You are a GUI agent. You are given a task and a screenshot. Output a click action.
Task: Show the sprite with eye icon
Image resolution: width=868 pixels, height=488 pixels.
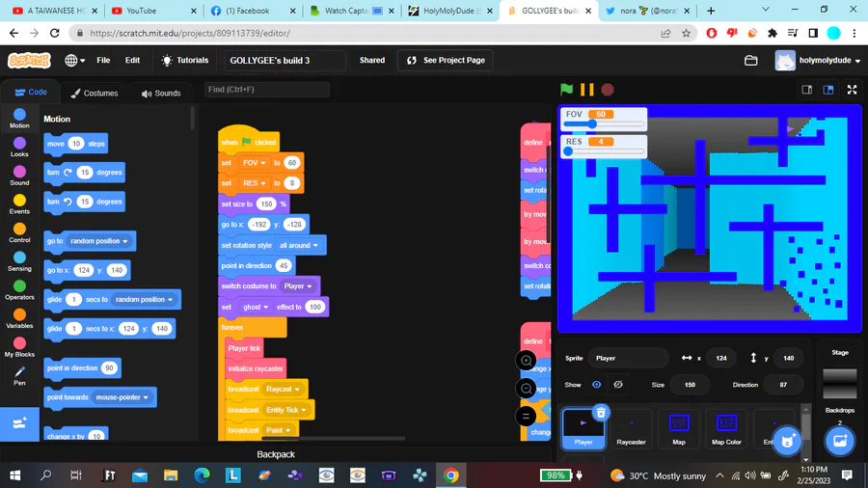pyautogui.click(x=596, y=385)
